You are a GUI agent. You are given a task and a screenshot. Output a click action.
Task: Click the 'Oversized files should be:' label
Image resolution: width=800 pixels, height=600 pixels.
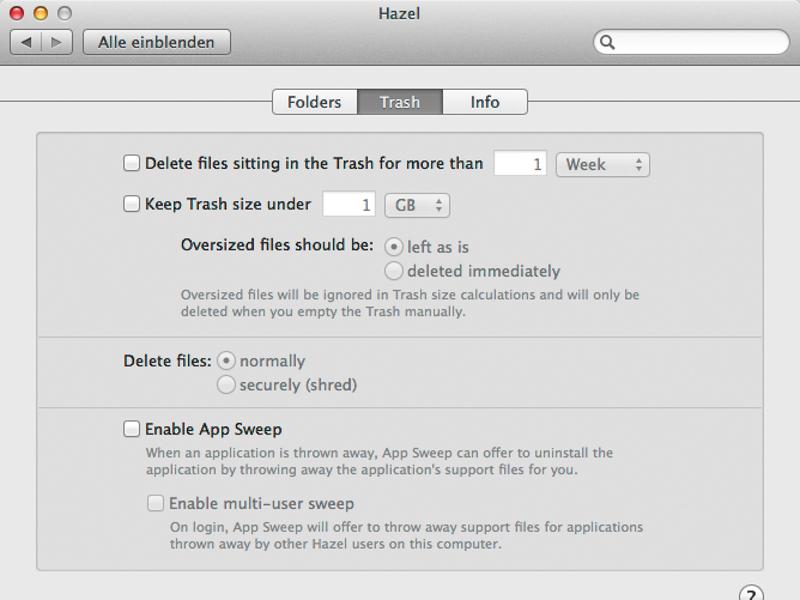[277, 245]
